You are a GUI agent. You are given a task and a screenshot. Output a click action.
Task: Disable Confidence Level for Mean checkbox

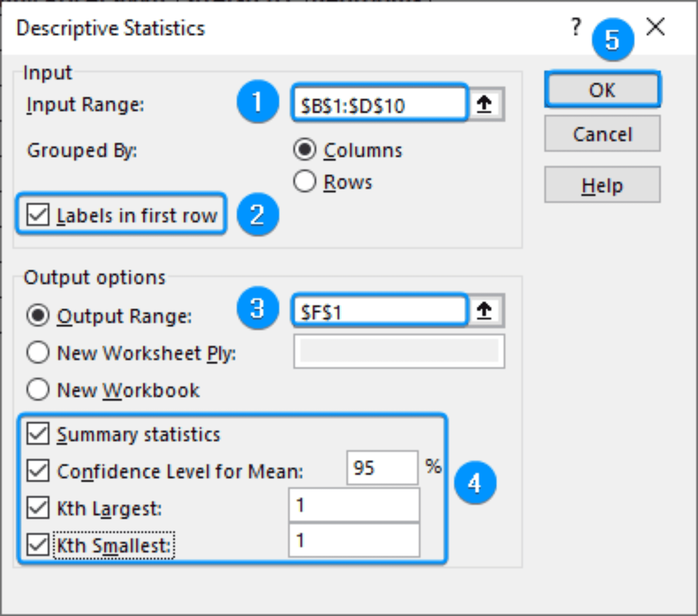(38, 471)
